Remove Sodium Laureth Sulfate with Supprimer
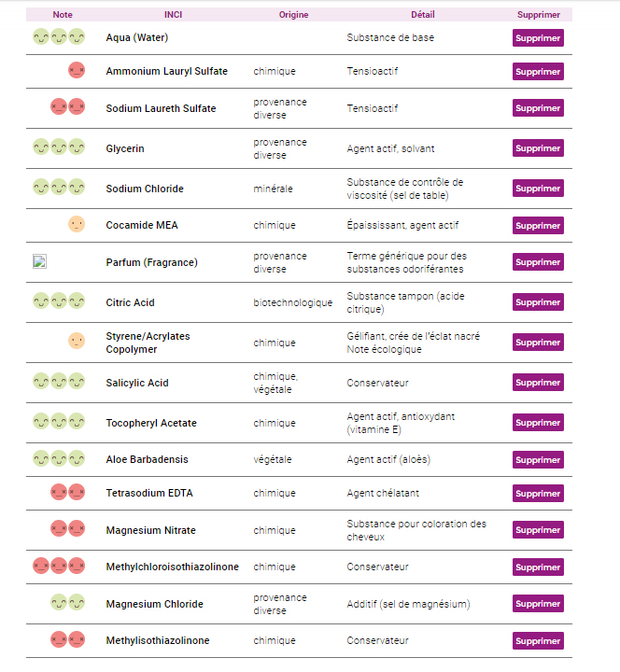The height and width of the screenshot is (672, 620). pyautogui.click(x=538, y=108)
